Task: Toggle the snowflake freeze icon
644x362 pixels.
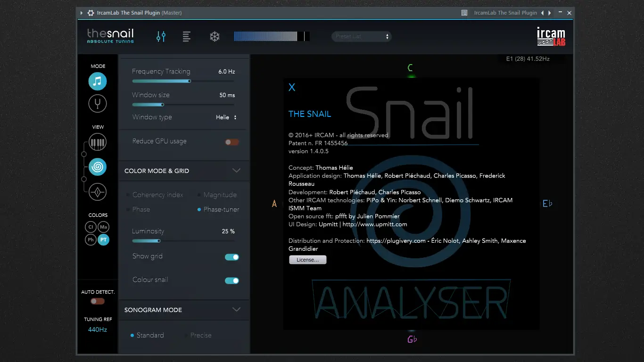Action: tap(215, 36)
